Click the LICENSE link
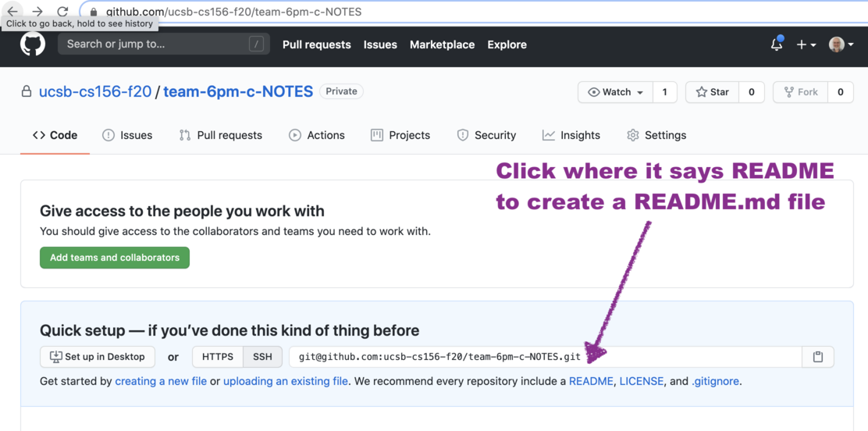The image size is (868, 431). pyautogui.click(x=641, y=381)
